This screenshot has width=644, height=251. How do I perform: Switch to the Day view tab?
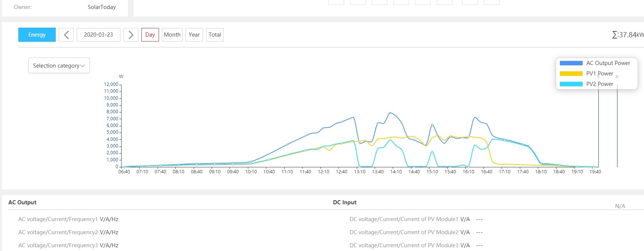150,35
